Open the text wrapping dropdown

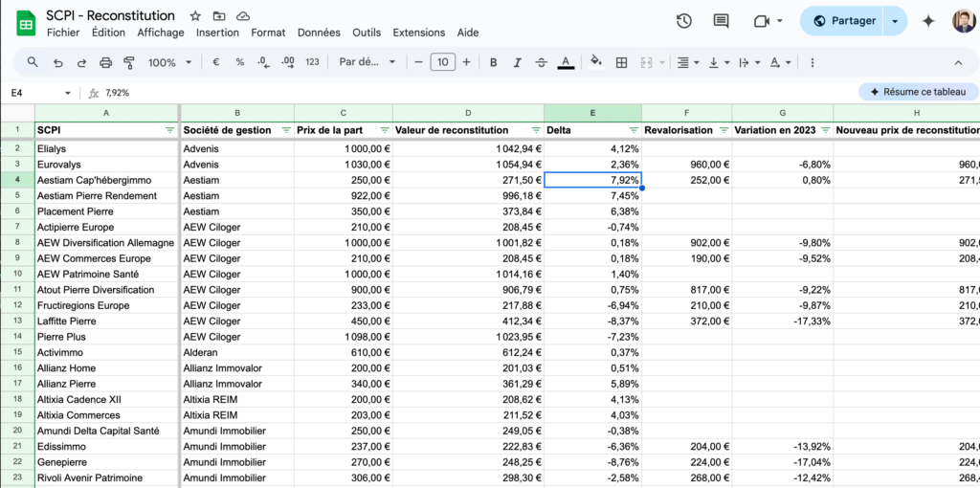coord(749,62)
